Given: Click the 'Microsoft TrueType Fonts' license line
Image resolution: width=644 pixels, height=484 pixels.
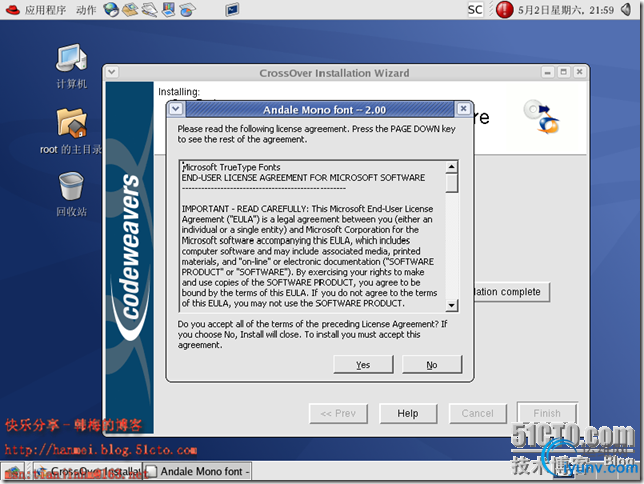Looking at the screenshot, I should [x=231, y=167].
